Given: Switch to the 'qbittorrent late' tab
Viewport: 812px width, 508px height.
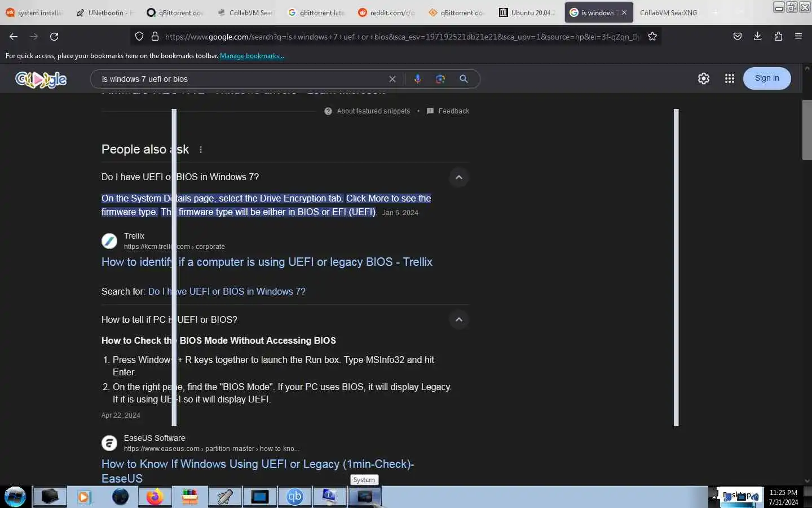Looking at the screenshot, I should point(316,12).
